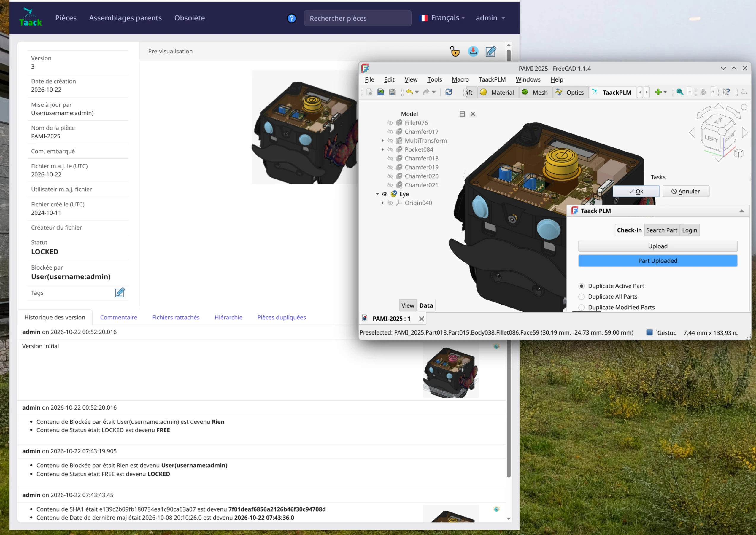Click the Refresh recompute icon in FreeCAD
Screen dimensions: 756x535
click(449, 92)
